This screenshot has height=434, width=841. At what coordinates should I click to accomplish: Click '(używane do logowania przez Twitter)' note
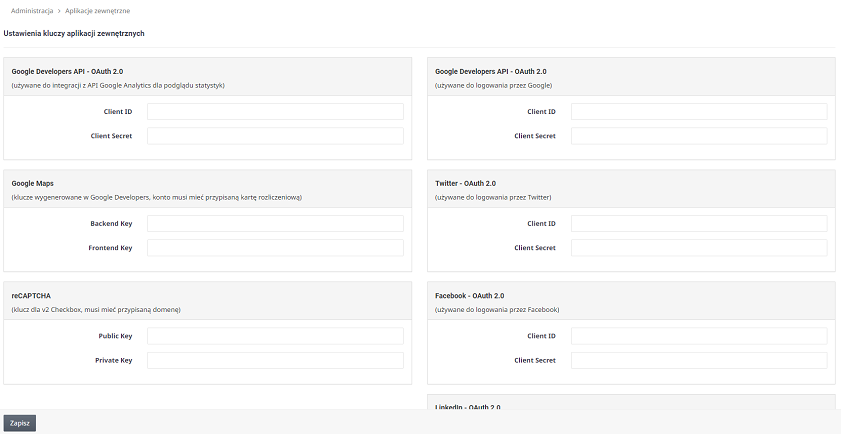click(x=493, y=197)
